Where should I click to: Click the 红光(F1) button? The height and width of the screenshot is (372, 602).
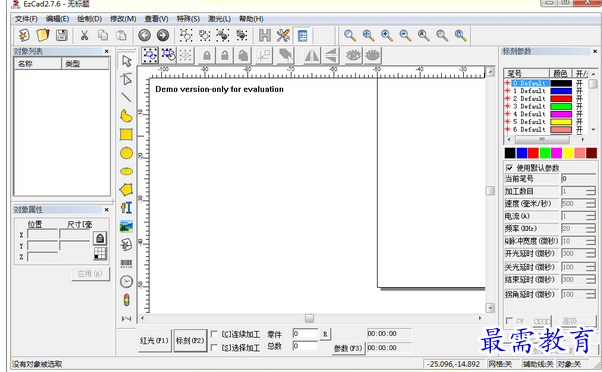coord(154,341)
